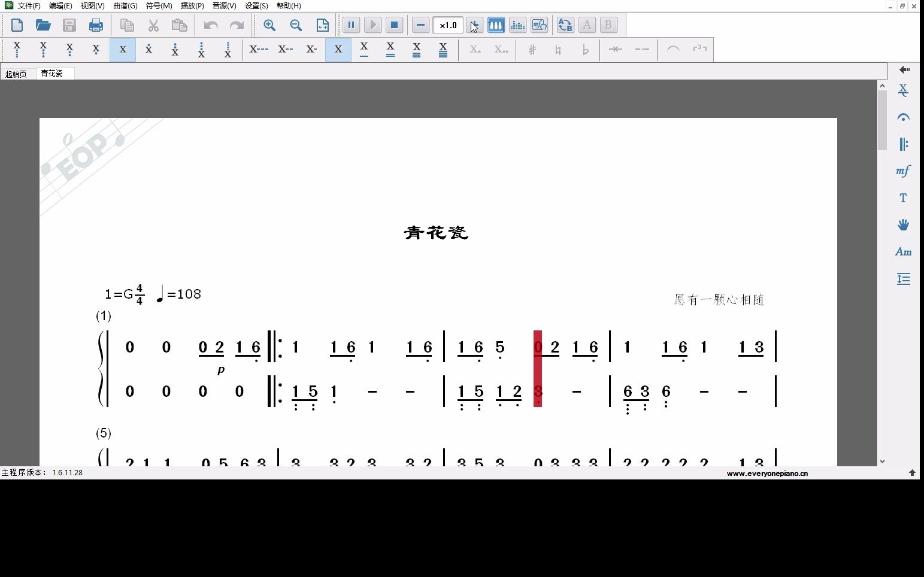Select the note with two dots above
The image size is (924, 577).
(x=175, y=50)
